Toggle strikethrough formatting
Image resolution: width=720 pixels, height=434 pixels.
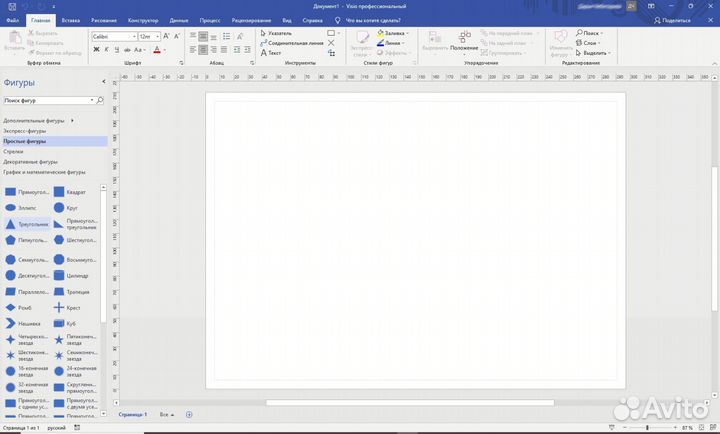coord(127,50)
